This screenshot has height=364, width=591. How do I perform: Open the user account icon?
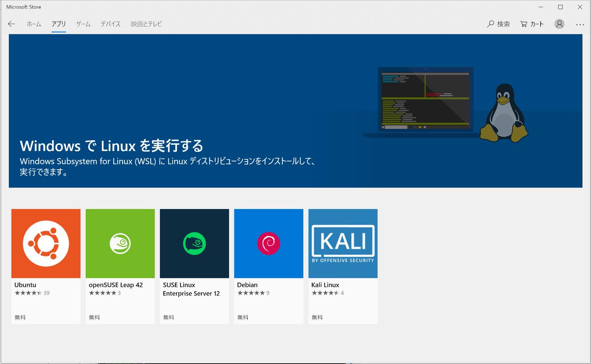(x=559, y=24)
